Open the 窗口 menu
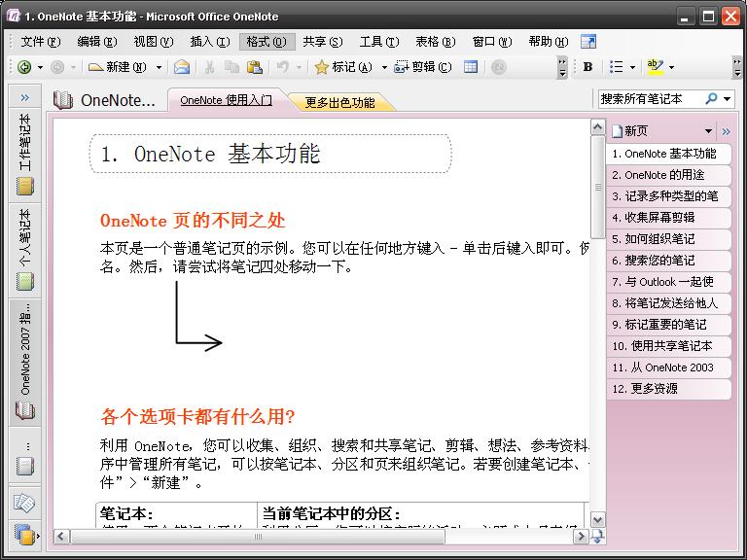The width and height of the screenshot is (747, 560). point(491,42)
